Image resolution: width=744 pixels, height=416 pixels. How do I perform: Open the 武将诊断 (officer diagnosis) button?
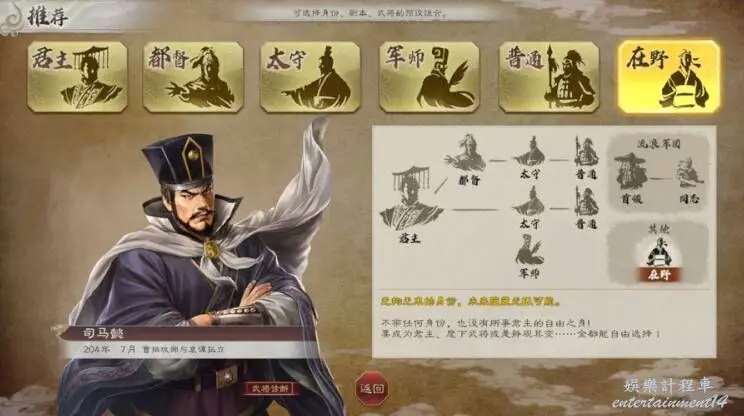[270, 389]
